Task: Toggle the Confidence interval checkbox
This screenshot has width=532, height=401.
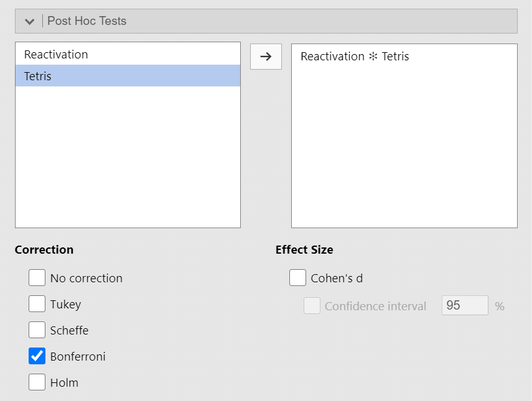Action: (312, 306)
